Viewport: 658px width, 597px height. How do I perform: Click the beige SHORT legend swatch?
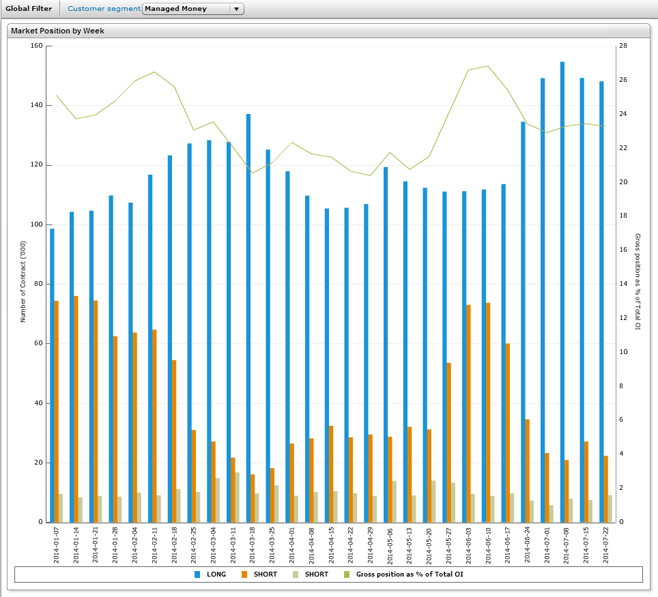[x=296, y=575]
